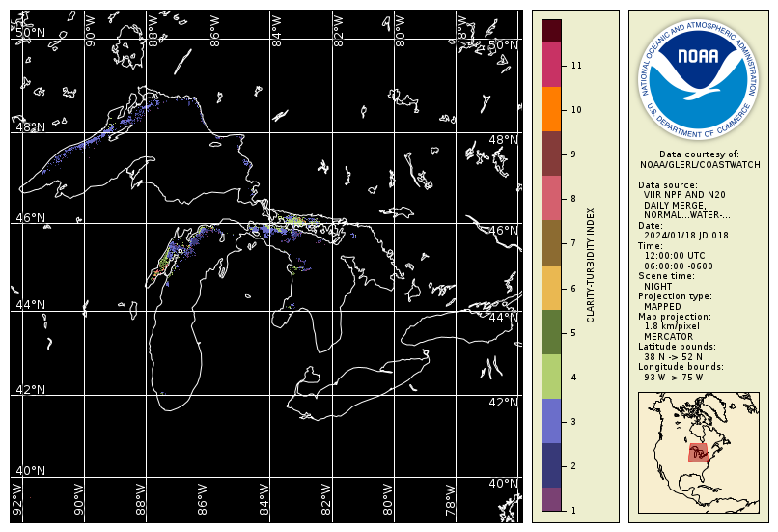
Task: Select the salmon pink swatch at index 8
Action: pyautogui.click(x=551, y=199)
